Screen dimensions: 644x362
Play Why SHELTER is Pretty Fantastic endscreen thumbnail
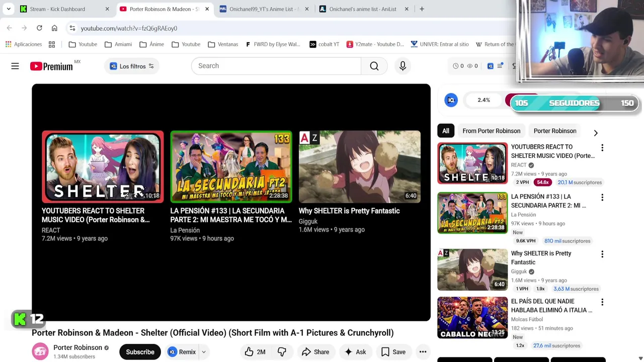pos(360,167)
